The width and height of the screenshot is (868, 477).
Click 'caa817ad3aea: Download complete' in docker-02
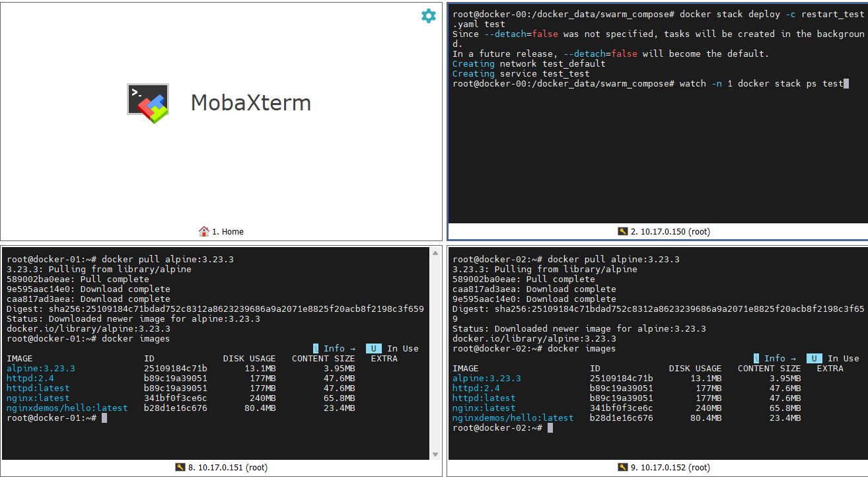click(534, 289)
